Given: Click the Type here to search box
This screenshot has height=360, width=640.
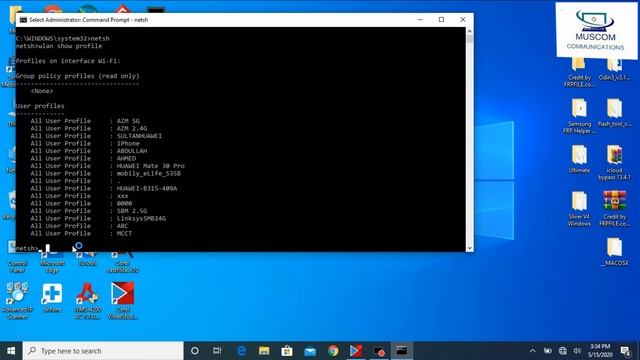Looking at the screenshot, I should [103, 351].
